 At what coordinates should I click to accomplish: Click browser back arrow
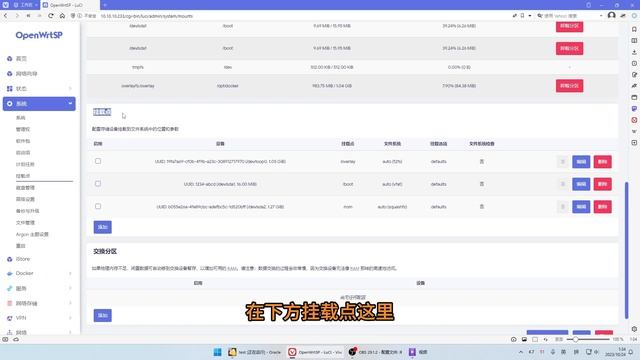pyautogui.click(x=6, y=16)
